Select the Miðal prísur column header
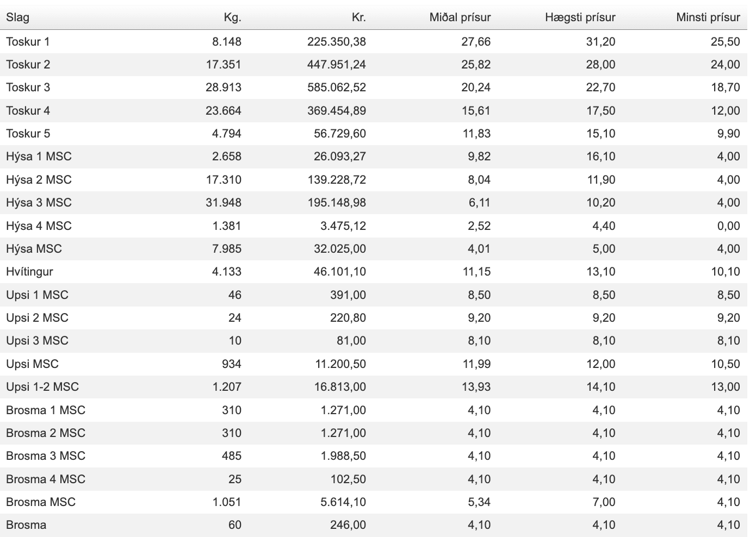756x537 pixels. 460,17
